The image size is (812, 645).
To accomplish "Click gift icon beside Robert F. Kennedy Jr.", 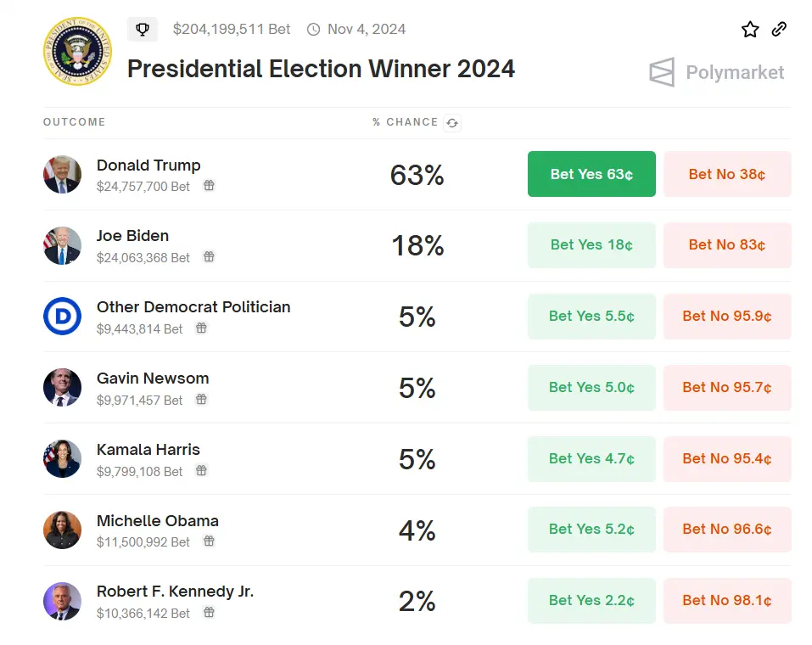I will 209,613.
